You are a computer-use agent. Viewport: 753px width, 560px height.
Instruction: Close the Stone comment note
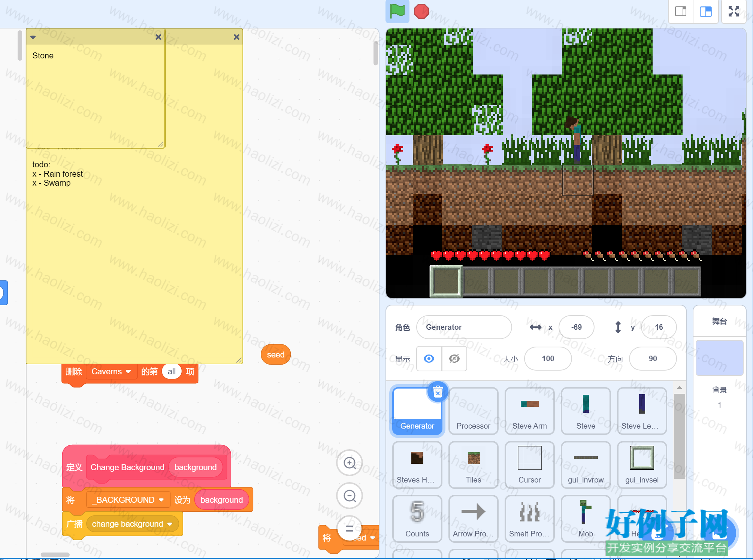[158, 37]
